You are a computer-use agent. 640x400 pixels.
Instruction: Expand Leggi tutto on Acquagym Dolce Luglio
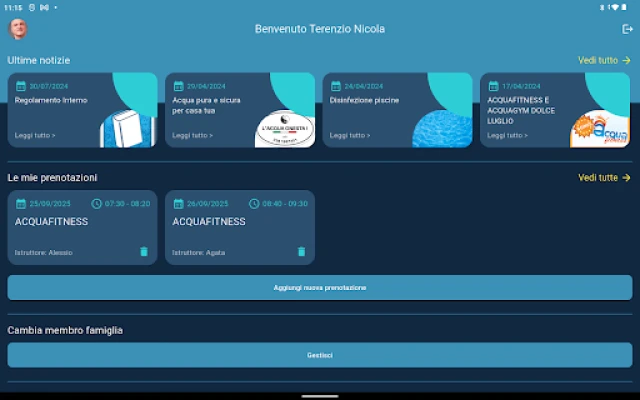click(x=507, y=135)
